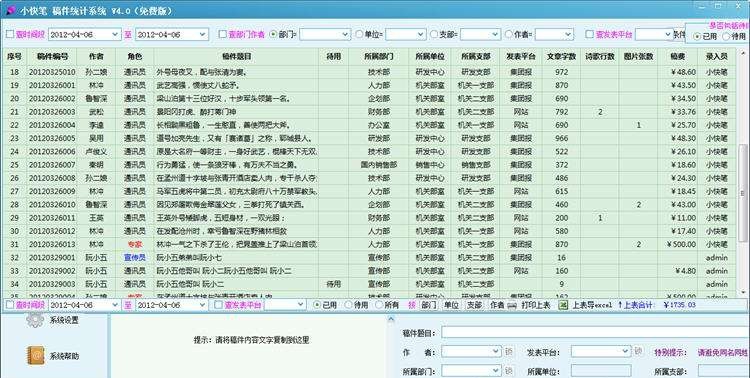The height and width of the screenshot is (378, 750).
Task: Click the small icon right of 所属部门 dropdown in form
Action: click(x=509, y=371)
